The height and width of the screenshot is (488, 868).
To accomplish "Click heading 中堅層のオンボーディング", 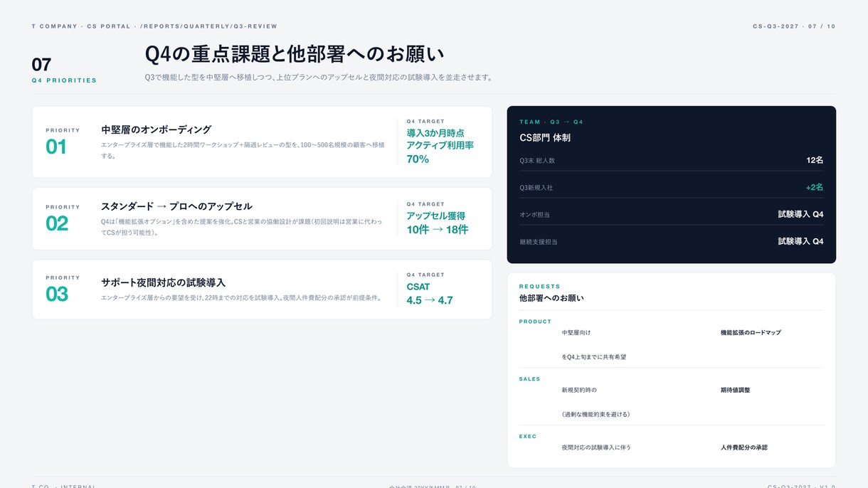I will pos(157,129).
